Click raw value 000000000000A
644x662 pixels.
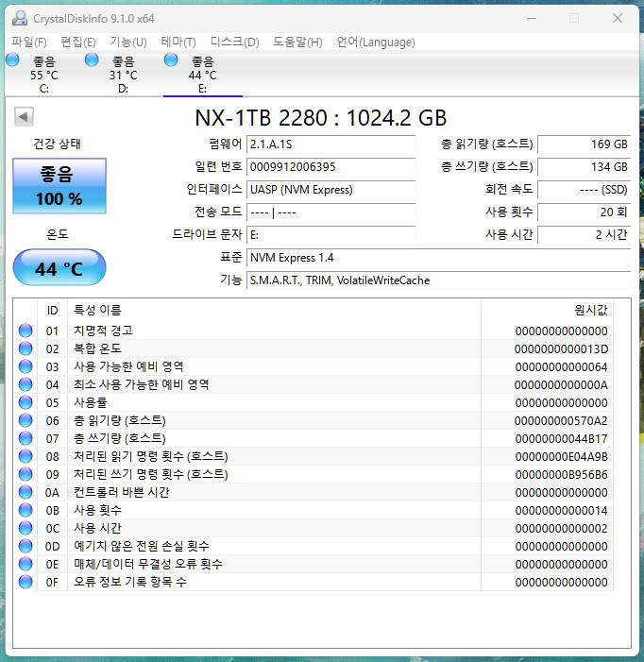pos(561,385)
